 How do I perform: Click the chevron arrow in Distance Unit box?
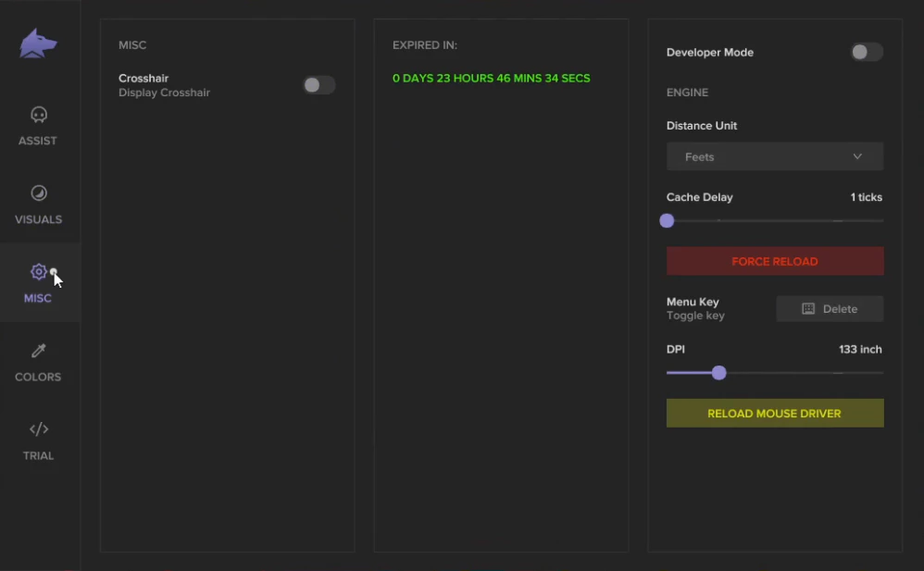point(856,156)
